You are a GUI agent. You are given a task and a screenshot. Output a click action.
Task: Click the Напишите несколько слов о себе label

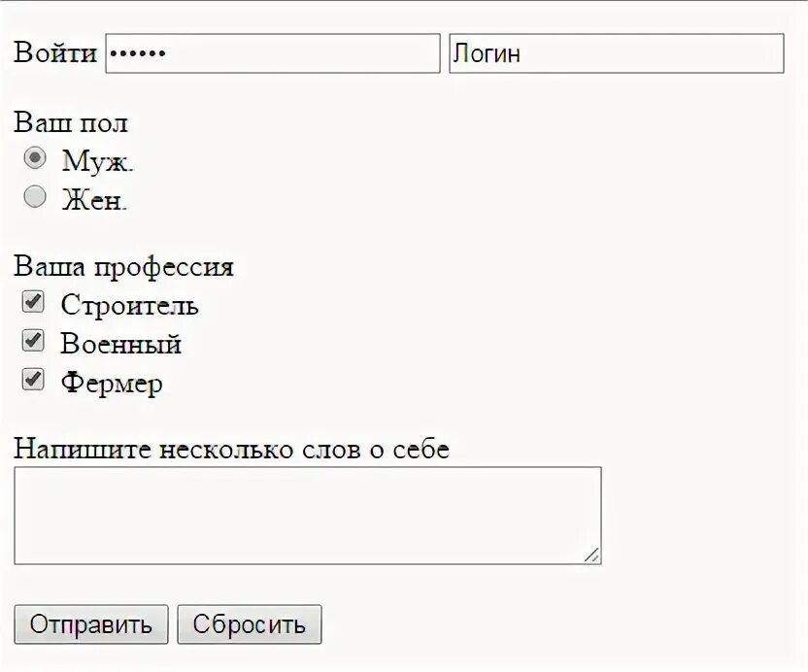click(x=231, y=449)
